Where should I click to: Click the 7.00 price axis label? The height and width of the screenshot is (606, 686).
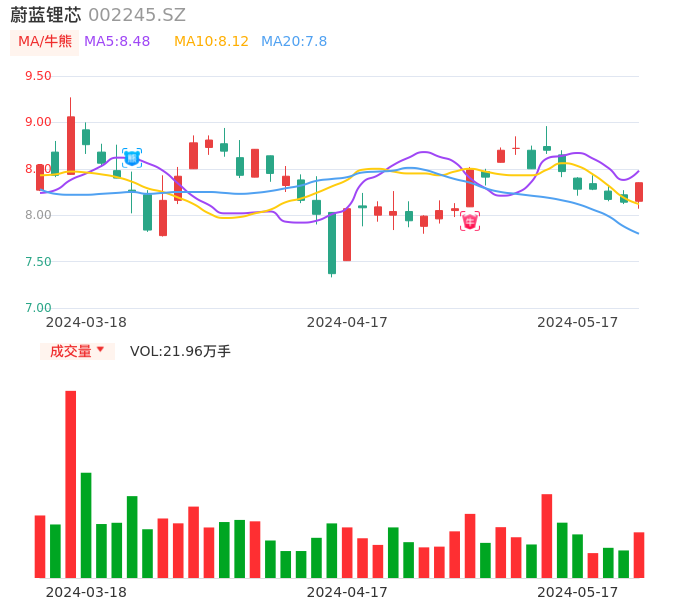(38, 308)
